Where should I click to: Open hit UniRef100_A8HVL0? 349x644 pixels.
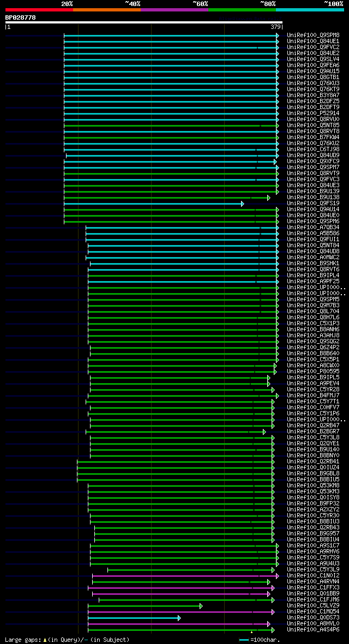(313, 623)
